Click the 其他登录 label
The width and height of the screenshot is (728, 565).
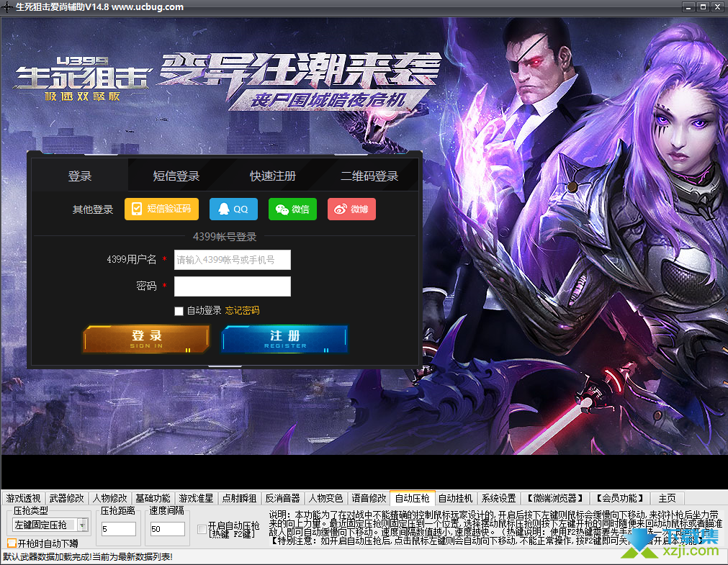click(93, 209)
